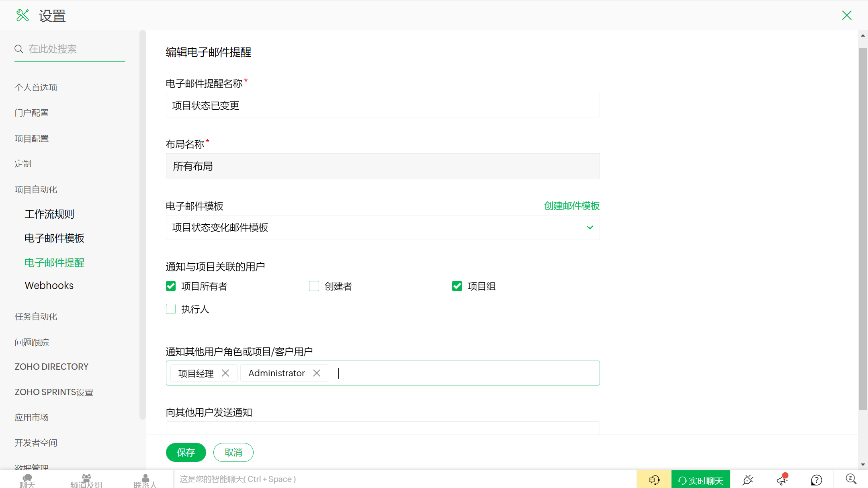Expand 任务自动化 section

pos(36,317)
